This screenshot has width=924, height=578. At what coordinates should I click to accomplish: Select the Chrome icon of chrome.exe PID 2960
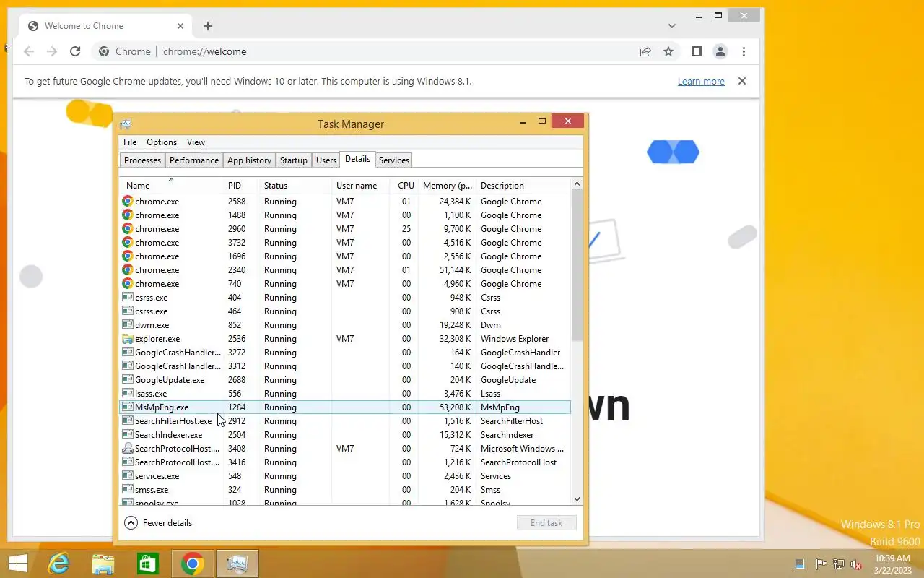pyautogui.click(x=128, y=229)
